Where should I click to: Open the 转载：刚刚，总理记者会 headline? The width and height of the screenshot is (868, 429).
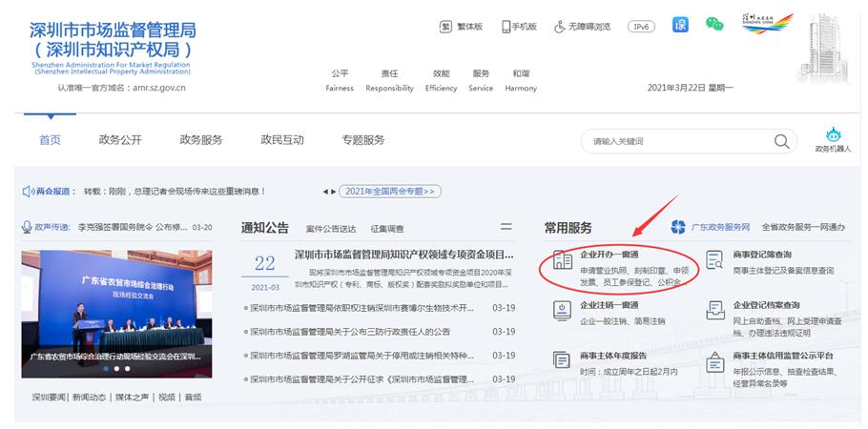coord(175,192)
